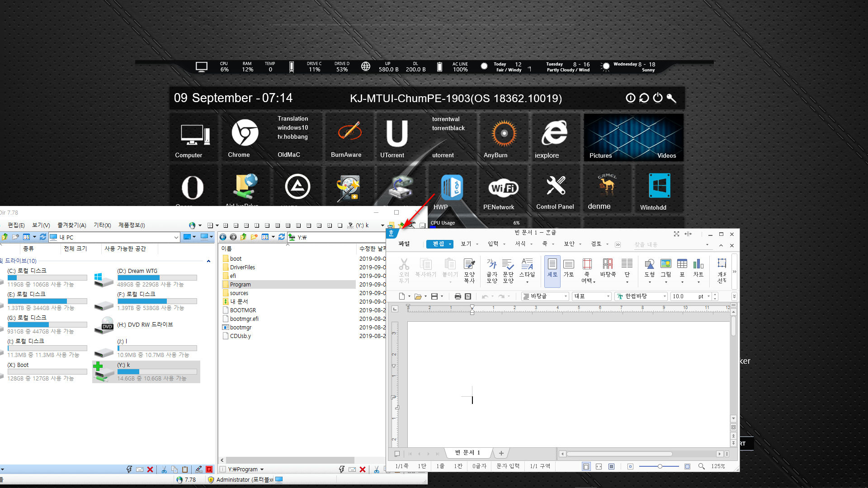Select the Program folder row

point(288,285)
